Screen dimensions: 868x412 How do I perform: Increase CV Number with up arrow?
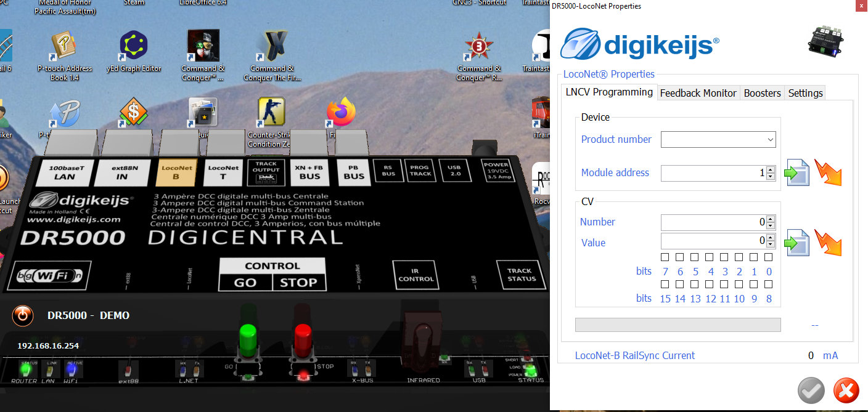pyautogui.click(x=771, y=219)
